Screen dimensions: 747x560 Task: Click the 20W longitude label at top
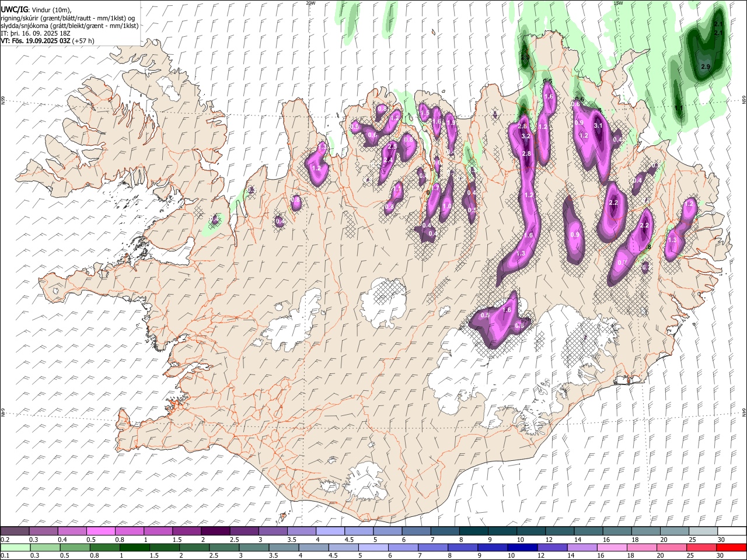(310, 3)
